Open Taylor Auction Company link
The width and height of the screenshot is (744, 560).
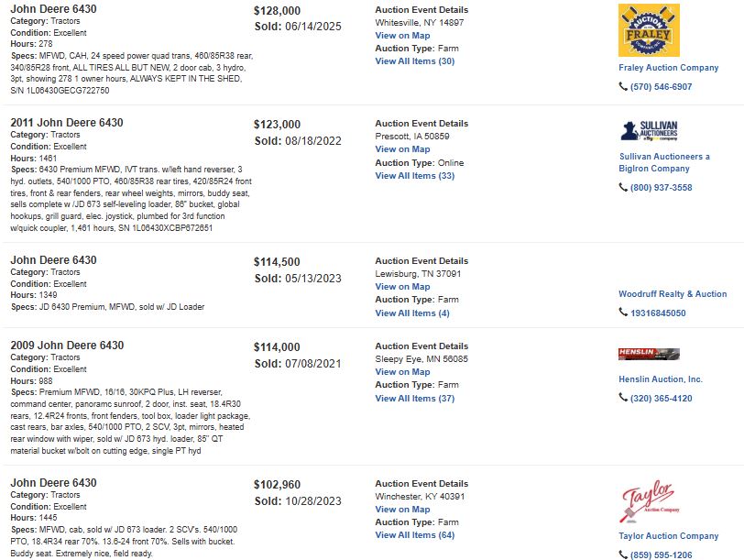pos(668,536)
